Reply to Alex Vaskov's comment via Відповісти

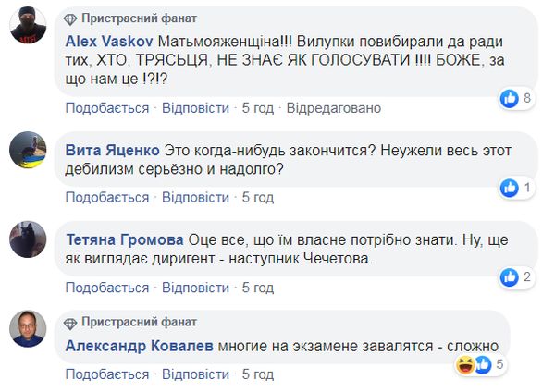coord(195,108)
